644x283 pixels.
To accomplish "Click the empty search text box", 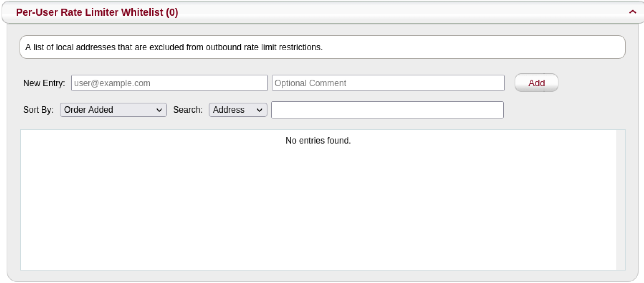I will tap(388, 110).
